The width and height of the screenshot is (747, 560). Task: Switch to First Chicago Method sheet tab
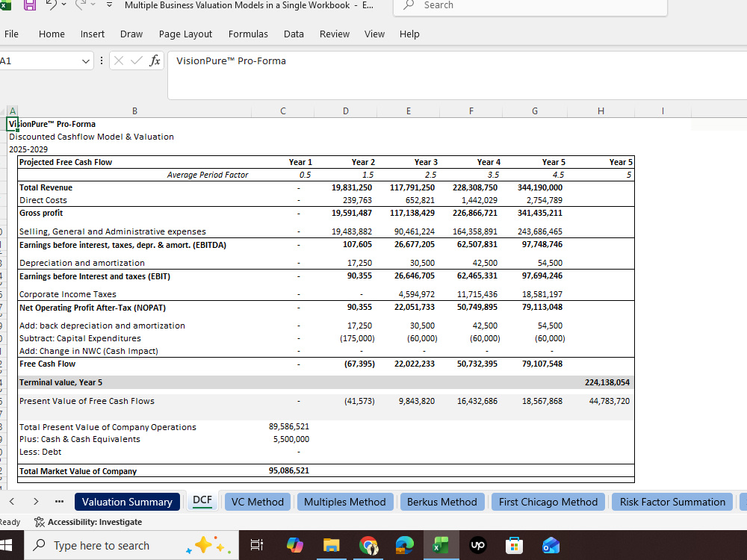point(548,502)
